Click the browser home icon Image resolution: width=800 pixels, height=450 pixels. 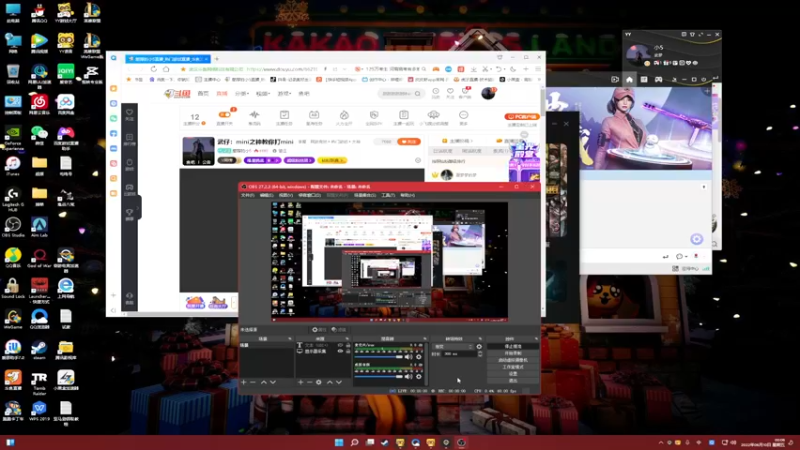166,69
